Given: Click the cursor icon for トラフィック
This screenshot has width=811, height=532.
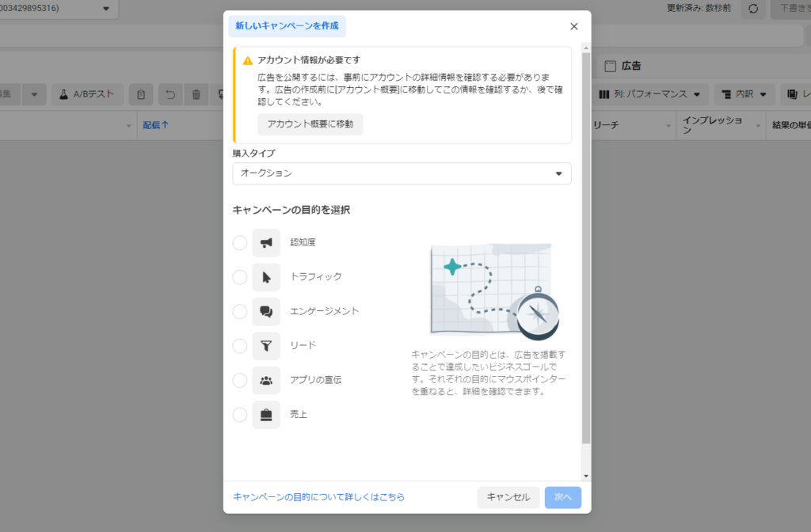Looking at the screenshot, I should pos(266,277).
